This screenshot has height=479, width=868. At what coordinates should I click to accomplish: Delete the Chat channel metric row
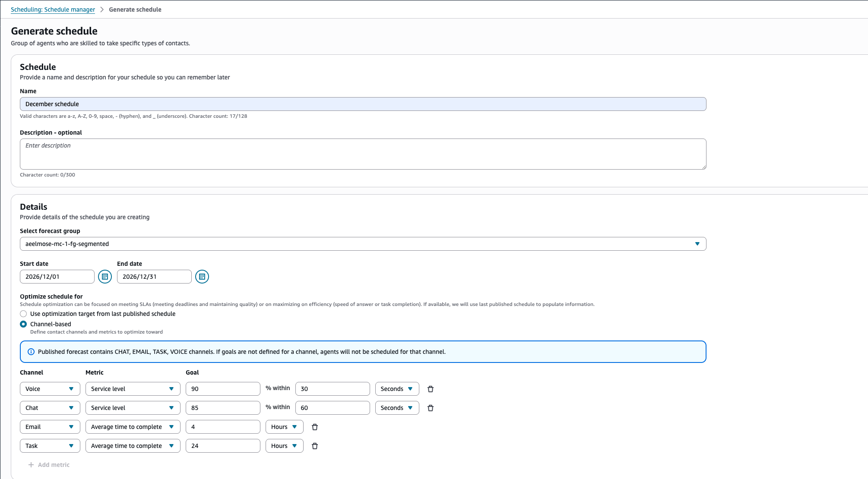pyautogui.click(x=431, y=408)
